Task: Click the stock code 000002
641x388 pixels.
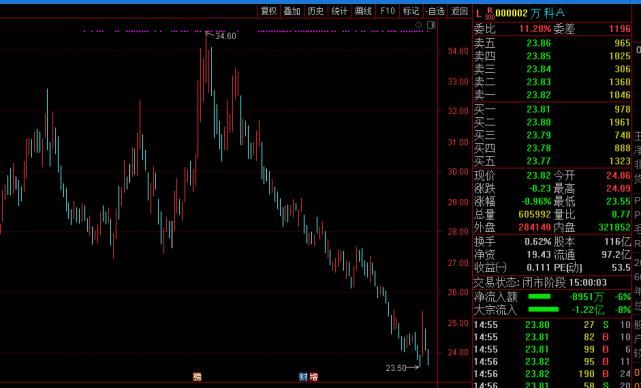Action: pos(511,13)
